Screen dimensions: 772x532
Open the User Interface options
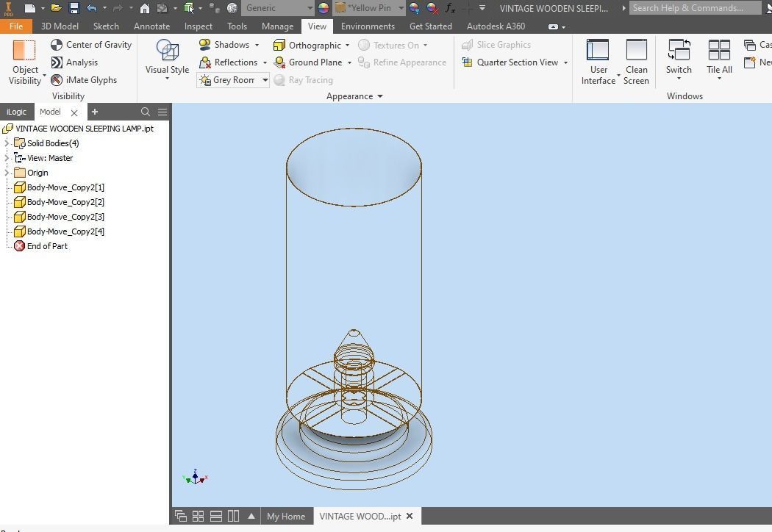pos(598,62)
